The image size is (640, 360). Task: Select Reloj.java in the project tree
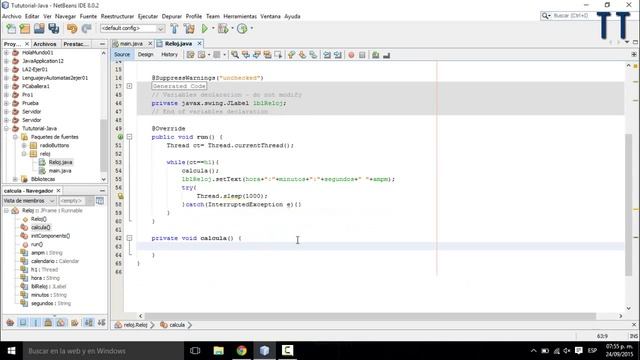pos(60,162)
